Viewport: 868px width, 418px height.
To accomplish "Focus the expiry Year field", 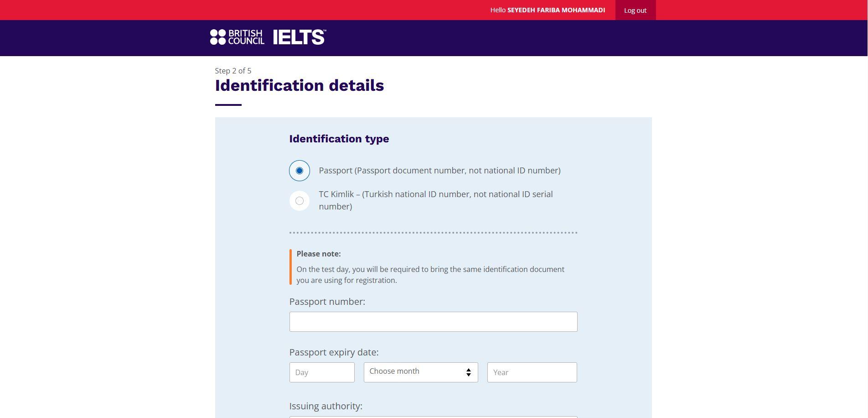I will click(x=532, y=372).
